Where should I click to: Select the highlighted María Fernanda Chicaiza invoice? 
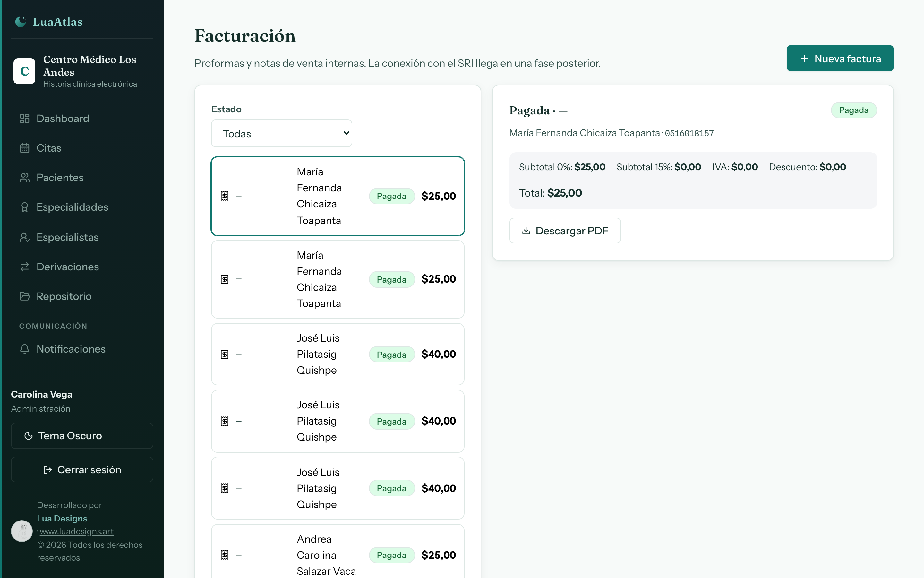click(338, 196)
